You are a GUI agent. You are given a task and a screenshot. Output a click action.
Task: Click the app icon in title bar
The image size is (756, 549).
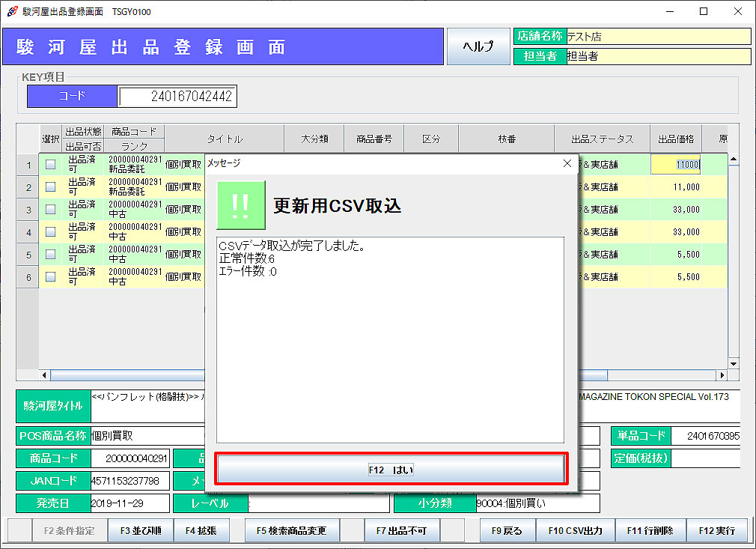coord(12,12)
